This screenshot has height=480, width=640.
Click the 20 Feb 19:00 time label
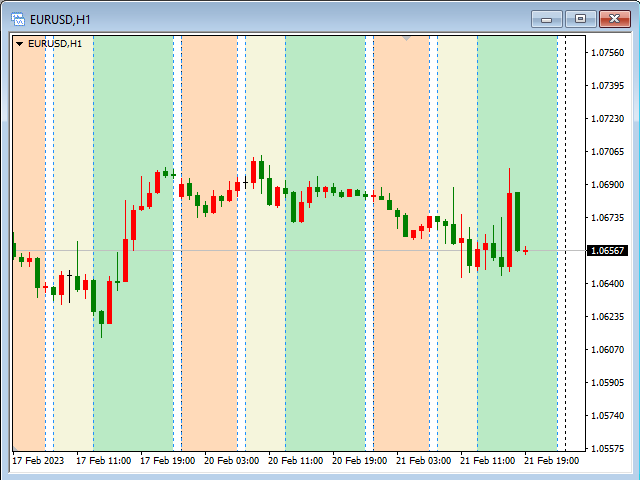tap(360, 461)
